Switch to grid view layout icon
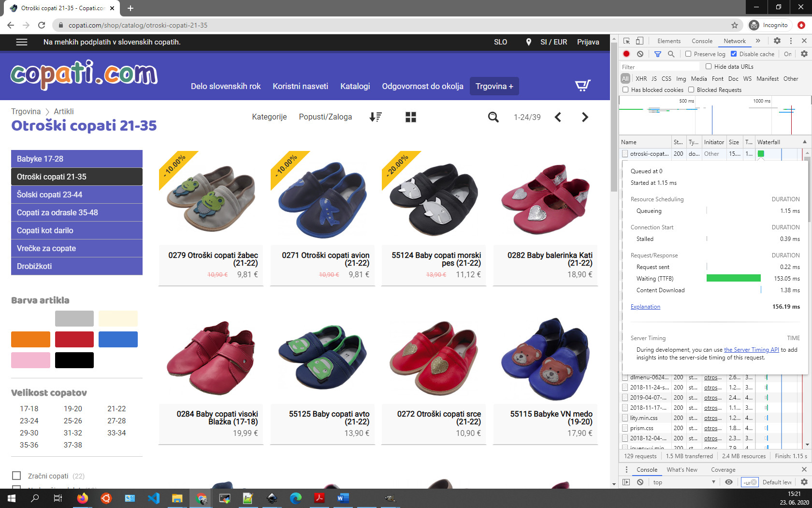812x508 pixels. (x=411, y=117)
